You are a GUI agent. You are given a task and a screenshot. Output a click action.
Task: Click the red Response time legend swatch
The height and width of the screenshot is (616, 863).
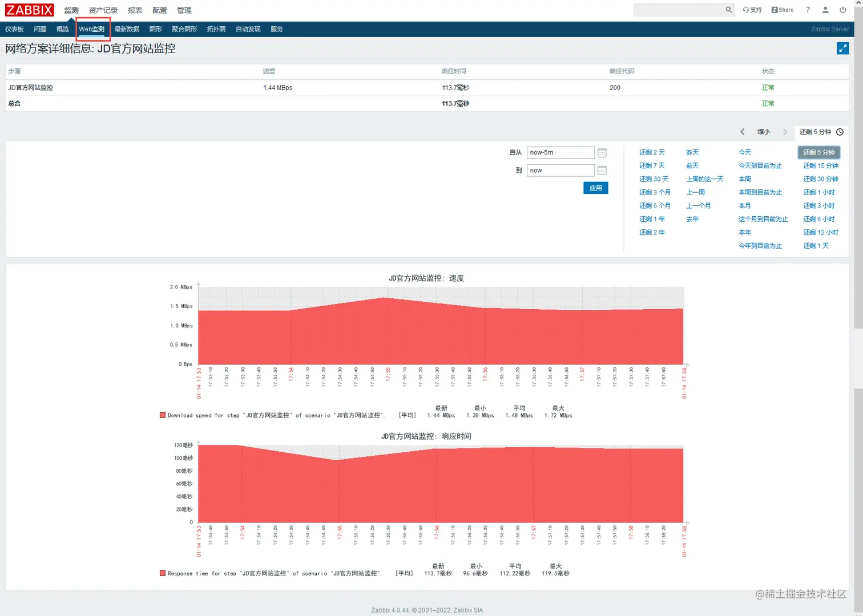tap(163, 573)
